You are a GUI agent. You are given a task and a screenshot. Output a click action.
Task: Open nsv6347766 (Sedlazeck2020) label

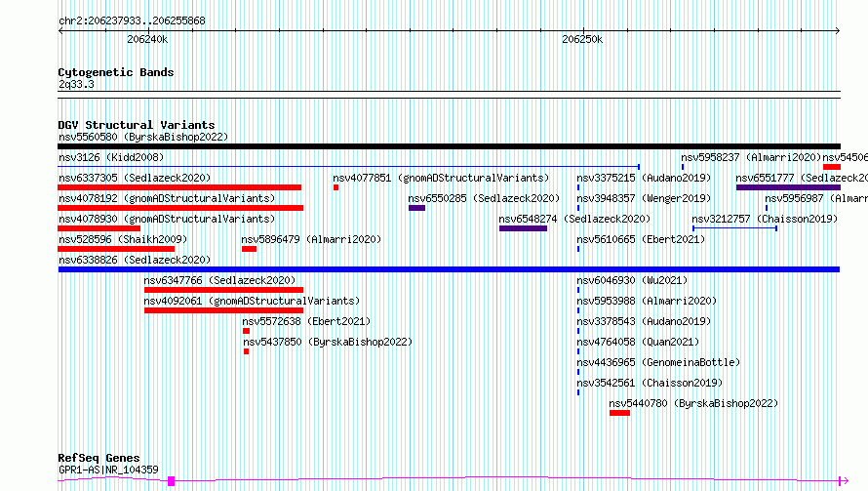(x=219, y=280)
